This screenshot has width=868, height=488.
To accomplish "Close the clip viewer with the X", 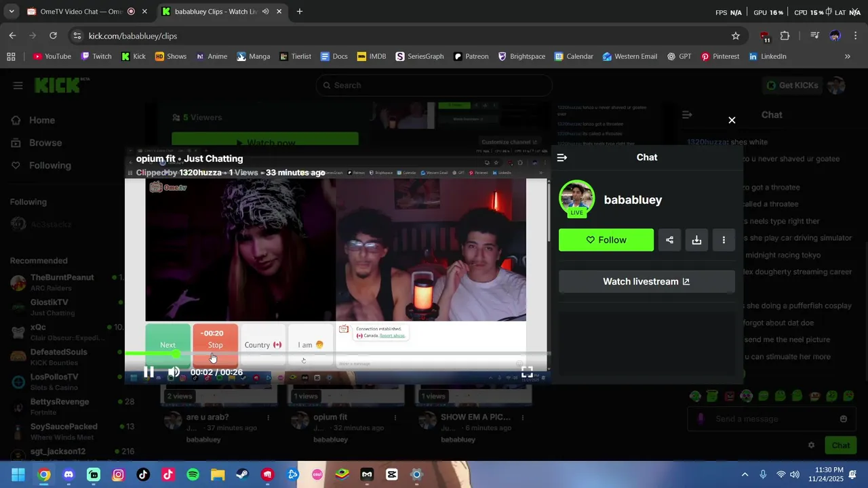I will click(x=732, y=120).
